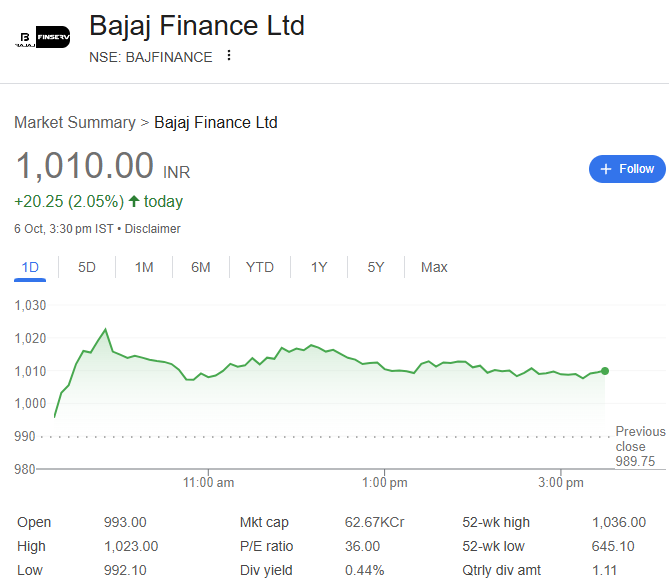Viewport: 669px width, 586px height.
Task: Click the plus icon on Follow
Action: 605,169
